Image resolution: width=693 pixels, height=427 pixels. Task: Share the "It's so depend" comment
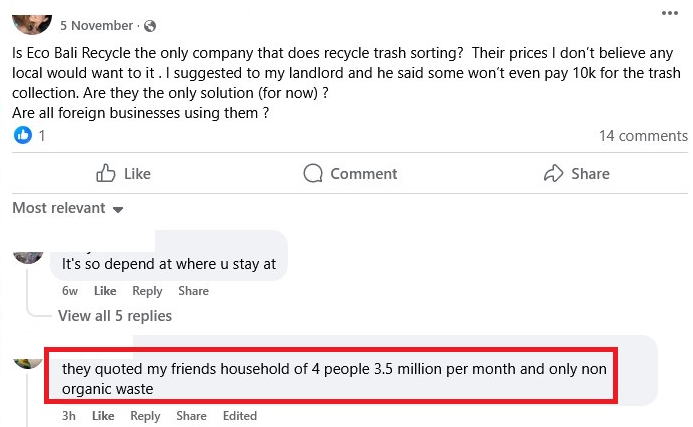pos(193,291)
